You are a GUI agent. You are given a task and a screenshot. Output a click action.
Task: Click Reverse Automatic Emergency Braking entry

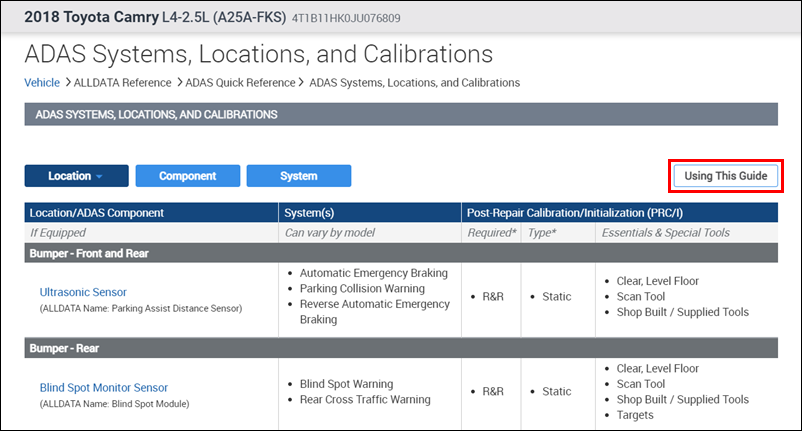tap(374, 311)
